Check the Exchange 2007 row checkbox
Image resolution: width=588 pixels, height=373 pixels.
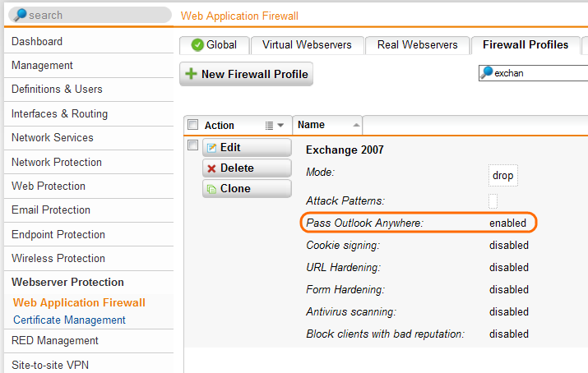click(x=193, y=145)
